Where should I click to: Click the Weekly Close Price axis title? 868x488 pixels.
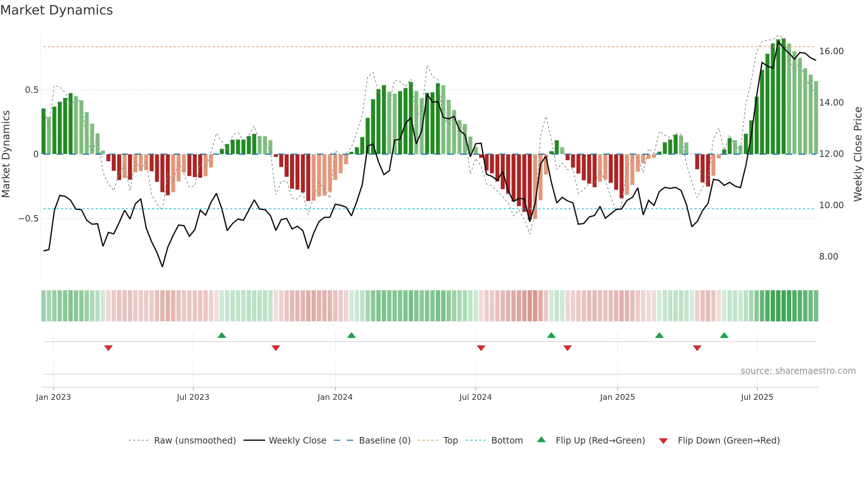click(x=858, y=154)
